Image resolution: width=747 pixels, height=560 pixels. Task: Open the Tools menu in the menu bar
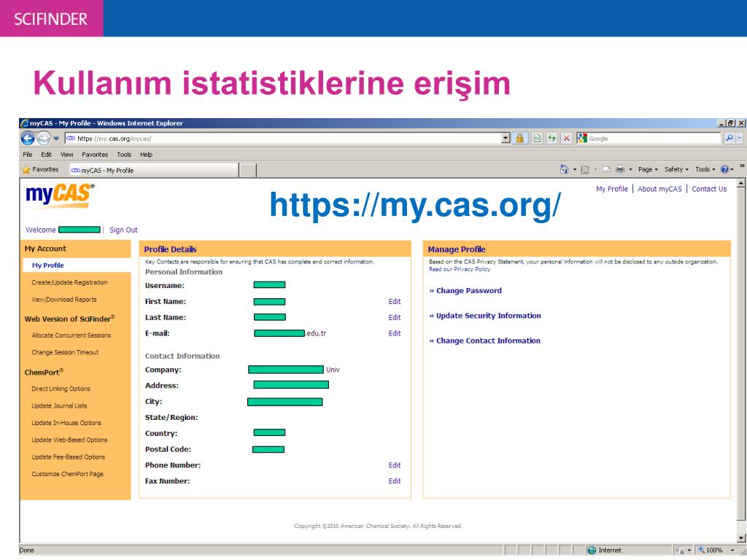[x=124, y=155]
